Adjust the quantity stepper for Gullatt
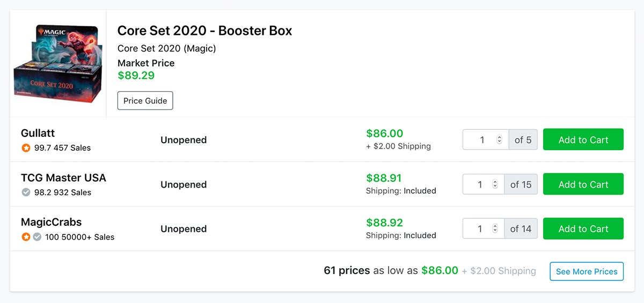Image resolution: width=644 pixels, height=303 pixels. tap(500, 140)
